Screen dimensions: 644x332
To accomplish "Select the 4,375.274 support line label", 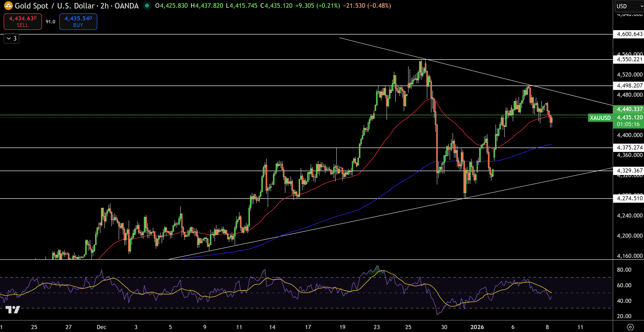I will pyautogui.click(x=629, y=148).
